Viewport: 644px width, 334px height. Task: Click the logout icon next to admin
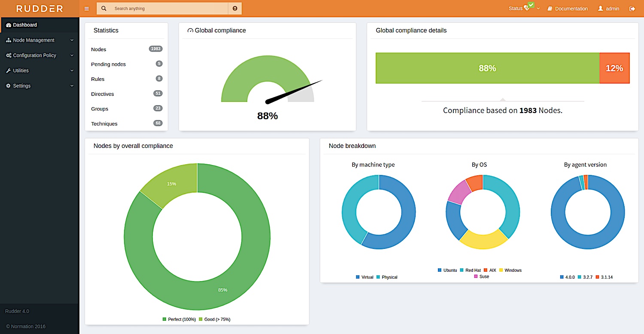(632, 9)
